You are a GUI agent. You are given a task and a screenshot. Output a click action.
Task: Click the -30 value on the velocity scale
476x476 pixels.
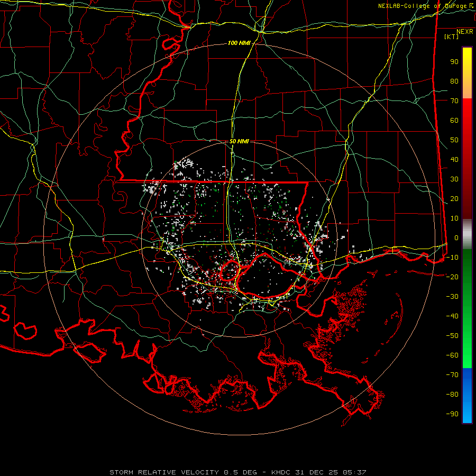click(452, 297)
